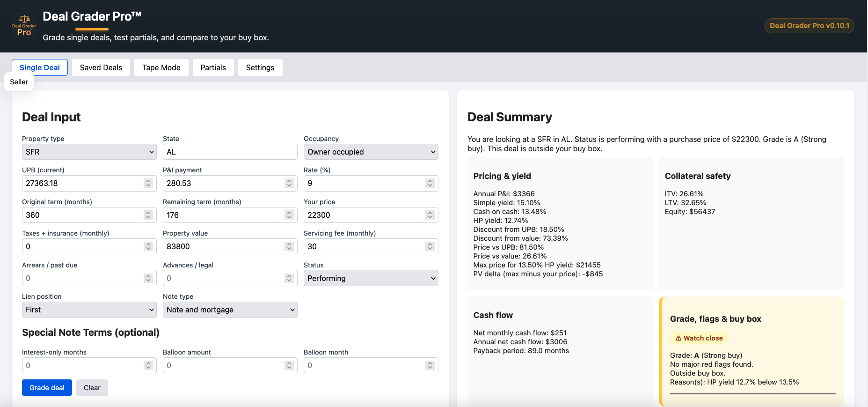This screenshot has width=868, height=407.
Task: Click the Max price for 13.50% HP yield line
Action: (x=537, y=265)
